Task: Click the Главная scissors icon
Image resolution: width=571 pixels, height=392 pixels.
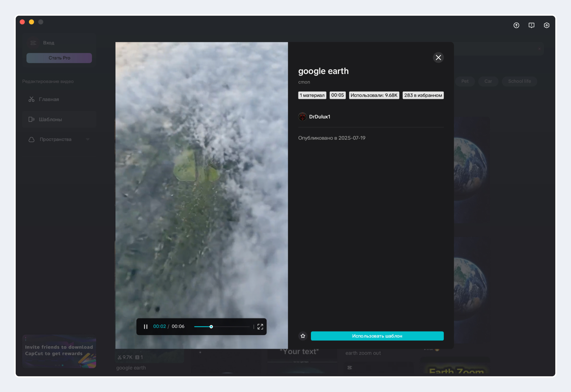Action: (31, 99)
